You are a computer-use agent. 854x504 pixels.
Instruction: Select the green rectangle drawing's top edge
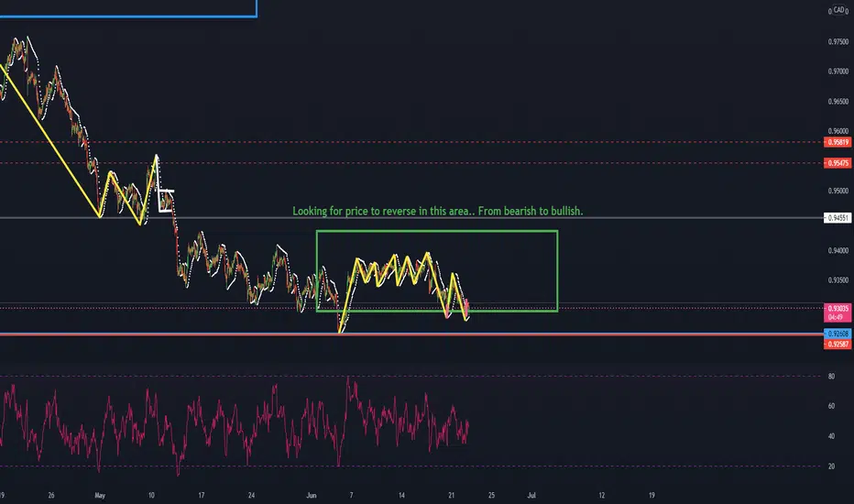coord(437,231)
